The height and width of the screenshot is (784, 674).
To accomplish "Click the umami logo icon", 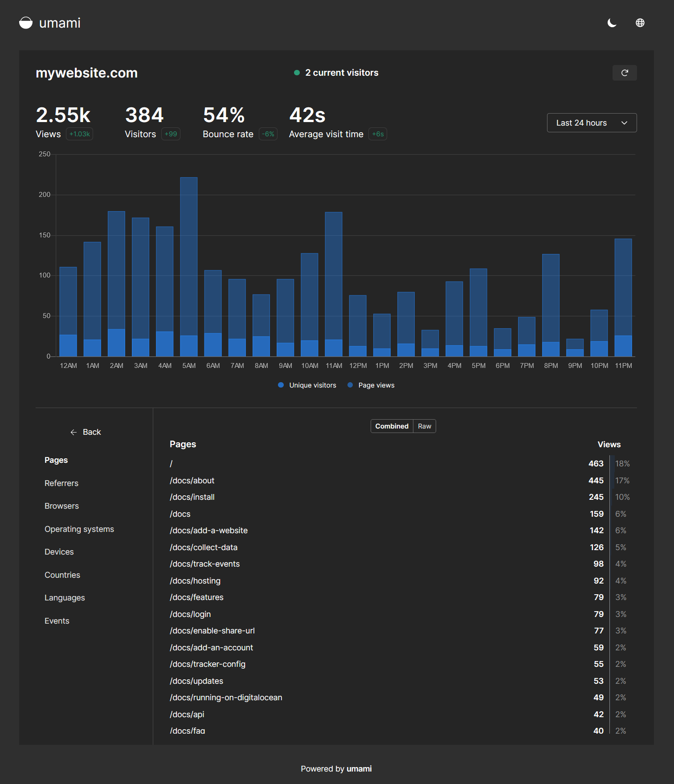I will (26, 23).
